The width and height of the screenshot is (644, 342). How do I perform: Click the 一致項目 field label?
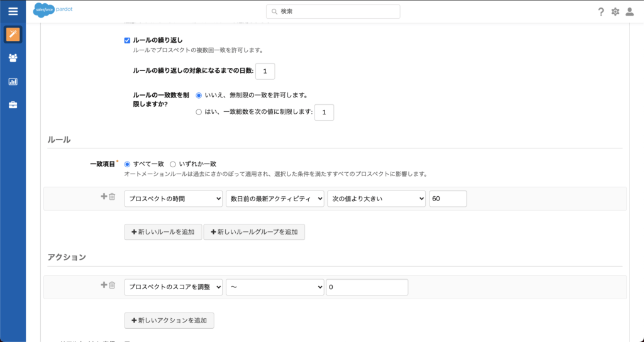pyautogui.click(x=103, y=164)
